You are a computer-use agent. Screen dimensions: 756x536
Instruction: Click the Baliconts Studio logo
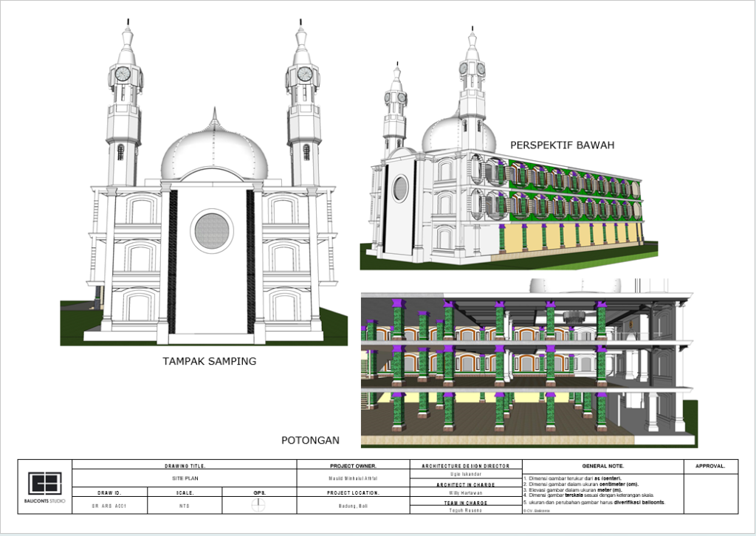tap(45, 484)
